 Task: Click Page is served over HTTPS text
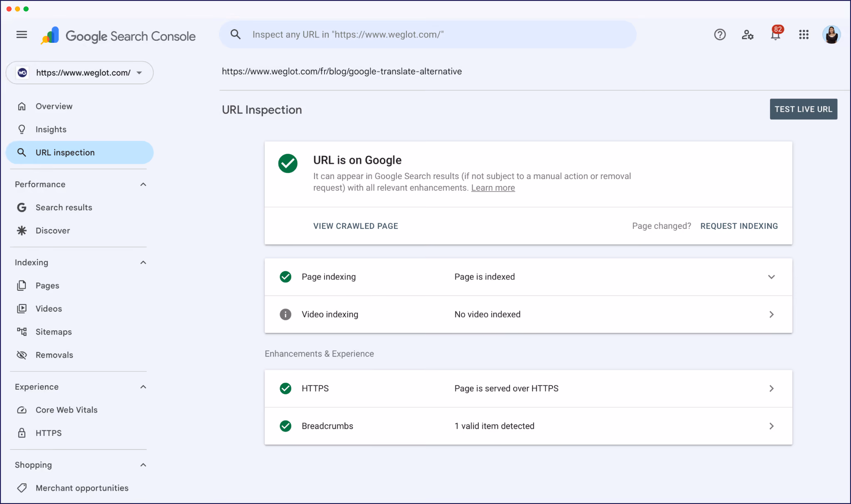(x=507, y=388)
